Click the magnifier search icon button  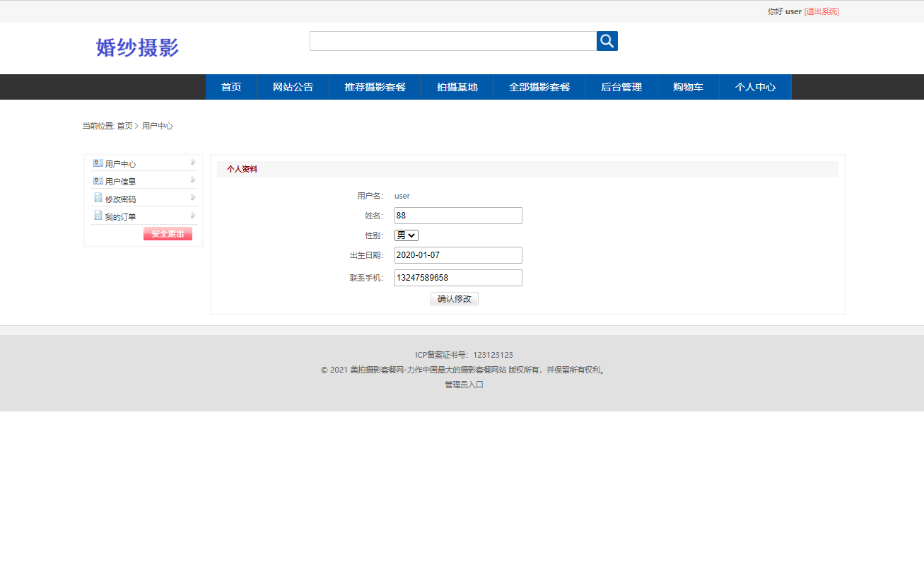click(x=607, y=41)
